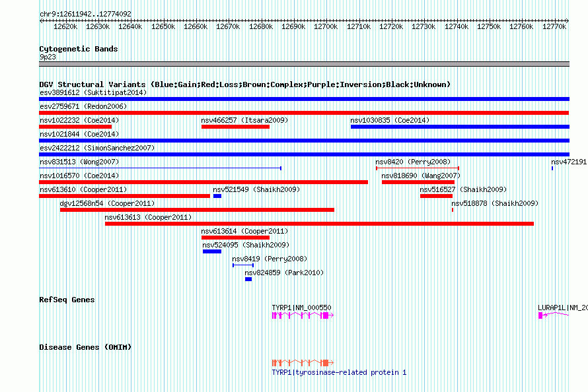Click the red bar under dgv12568n54

(197, 210)
